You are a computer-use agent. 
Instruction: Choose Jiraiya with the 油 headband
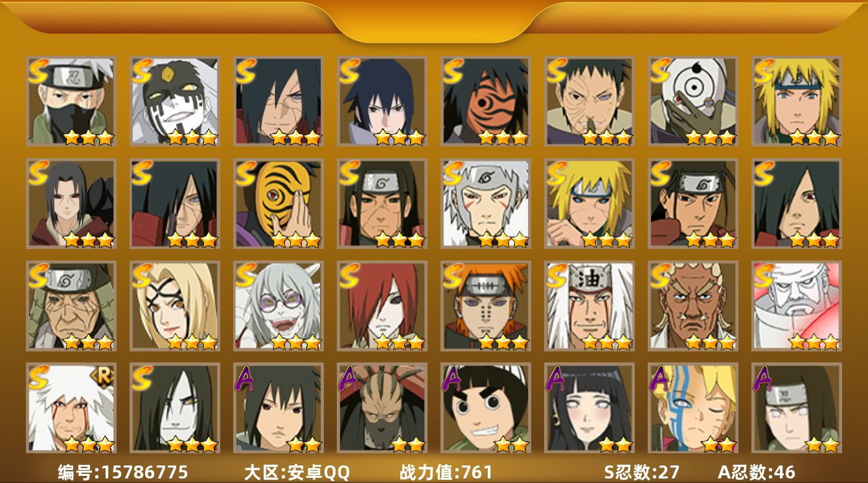[x=589, y=305]
